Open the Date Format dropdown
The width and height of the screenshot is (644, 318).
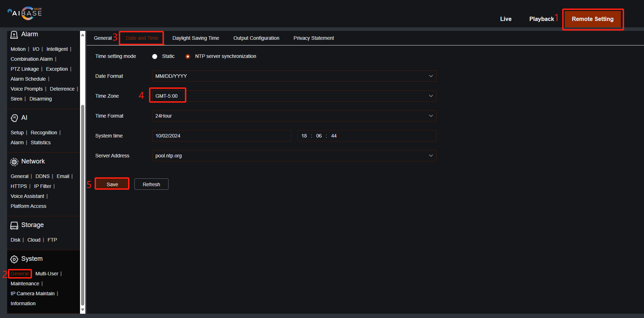(294, 76)
